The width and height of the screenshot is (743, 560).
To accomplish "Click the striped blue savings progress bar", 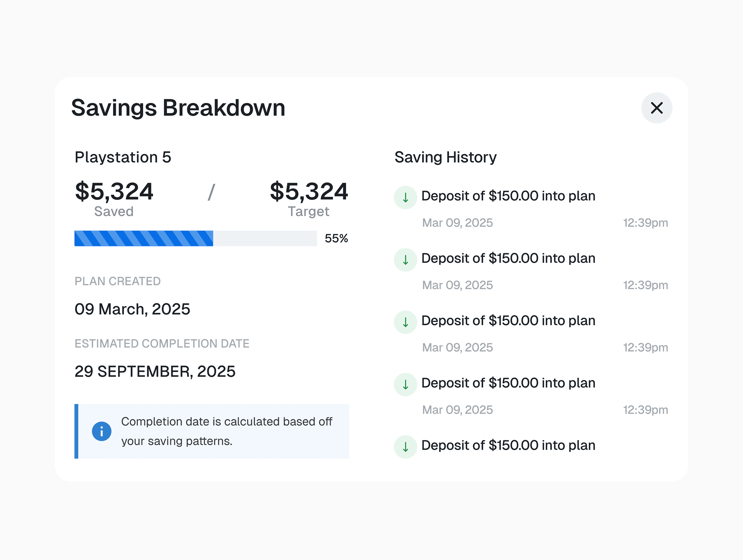I will click(x=144, y=238).
